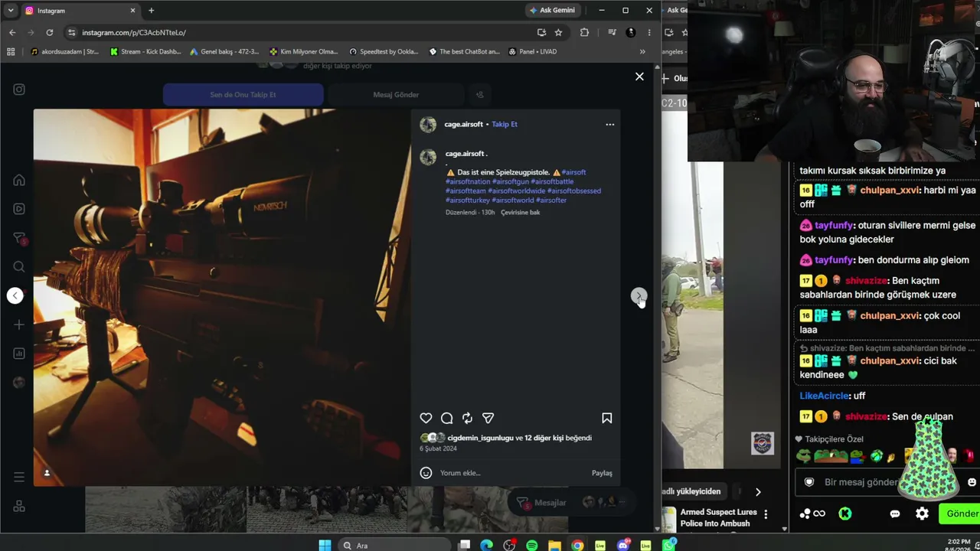The image size is (980, 551).
Task: Open Kick chat settings gear
Action: tap(923, 514)
